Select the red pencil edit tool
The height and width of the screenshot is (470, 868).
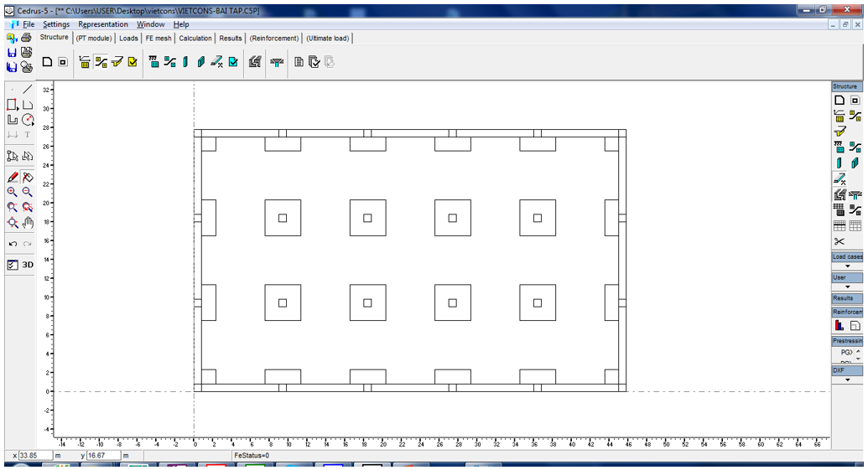tap(13, 178)
